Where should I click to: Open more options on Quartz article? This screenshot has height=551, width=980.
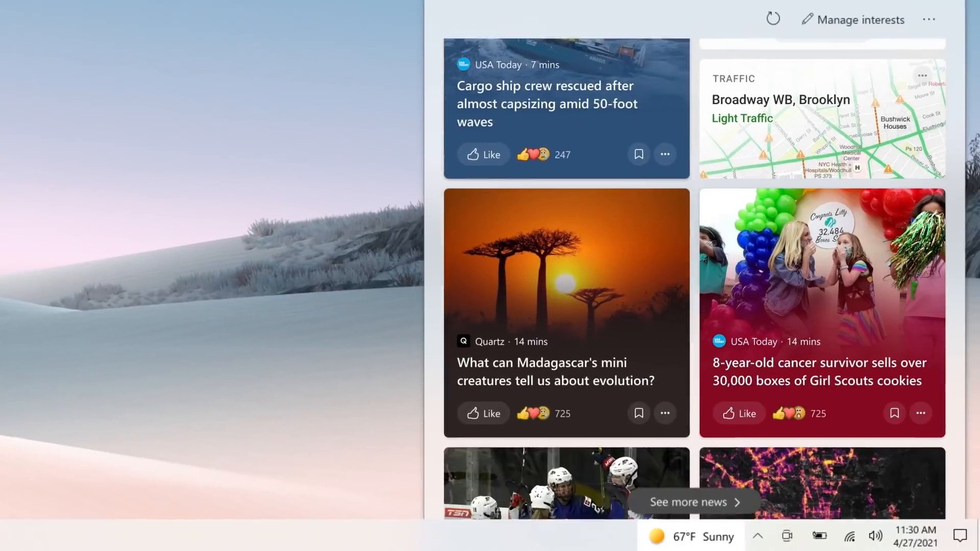665,413
